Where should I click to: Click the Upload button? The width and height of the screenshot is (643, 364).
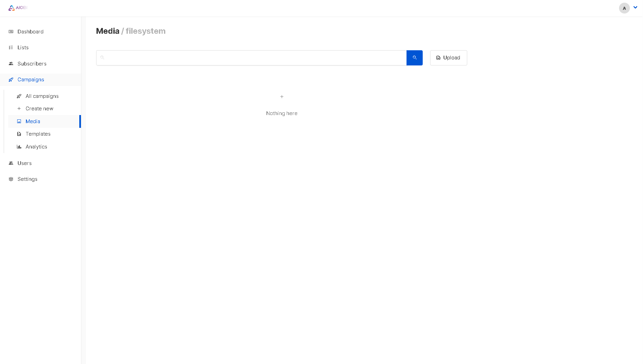point(448,58)
